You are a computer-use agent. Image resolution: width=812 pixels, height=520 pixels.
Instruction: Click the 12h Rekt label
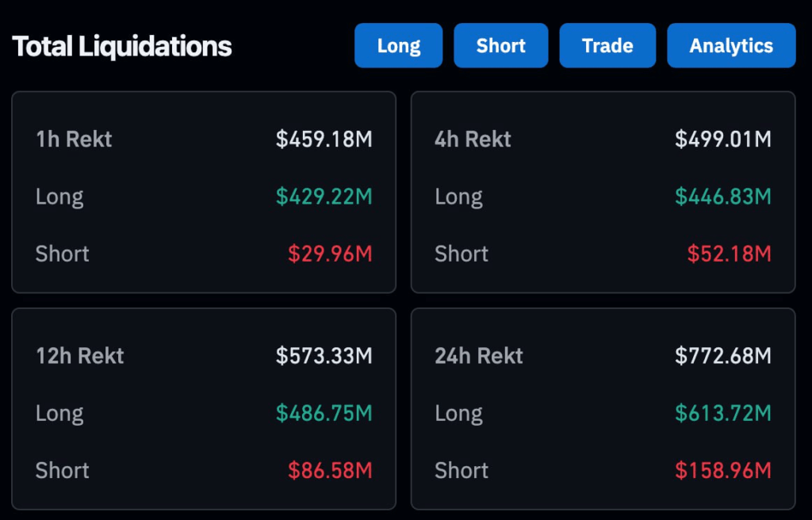pos(79,356)
